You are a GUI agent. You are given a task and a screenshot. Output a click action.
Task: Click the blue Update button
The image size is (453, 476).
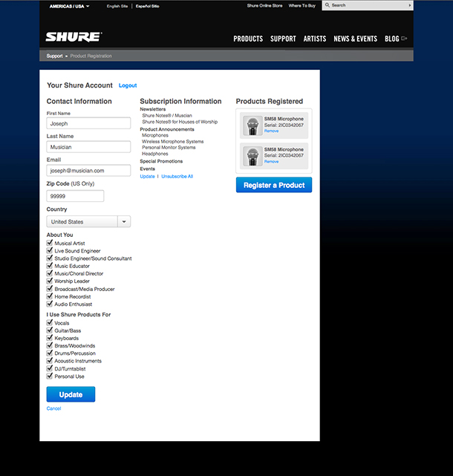pyautogui.click(x=71, y=394)
